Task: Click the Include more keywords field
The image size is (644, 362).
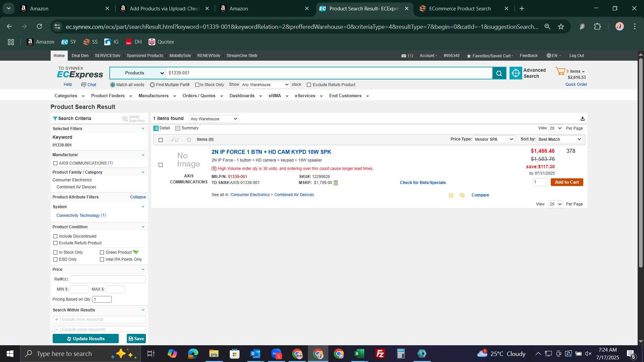Action: 103,320
